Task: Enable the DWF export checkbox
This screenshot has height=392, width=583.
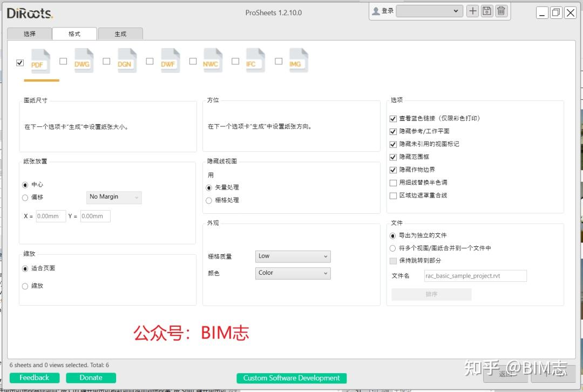Action: (150, 61)
